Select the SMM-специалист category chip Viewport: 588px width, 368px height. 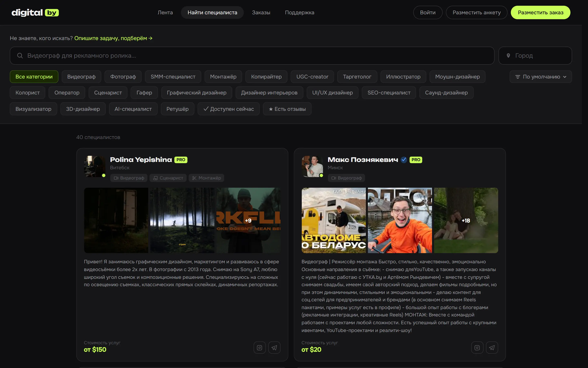click(x=173, y=77)
